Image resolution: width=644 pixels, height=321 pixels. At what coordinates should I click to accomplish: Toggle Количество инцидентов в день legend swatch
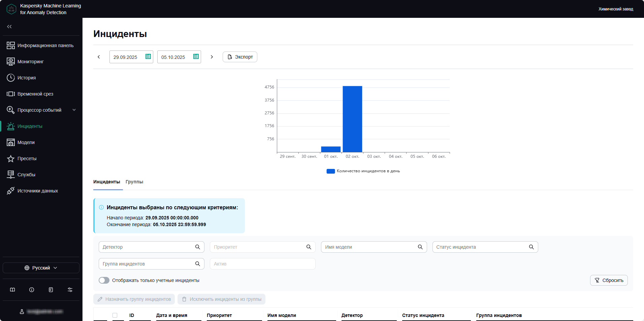[331, 171]
